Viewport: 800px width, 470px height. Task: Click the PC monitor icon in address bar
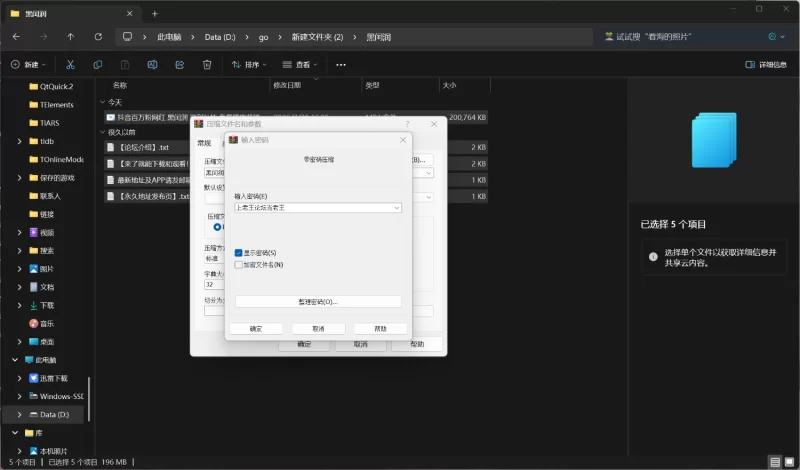click(128, 37)
